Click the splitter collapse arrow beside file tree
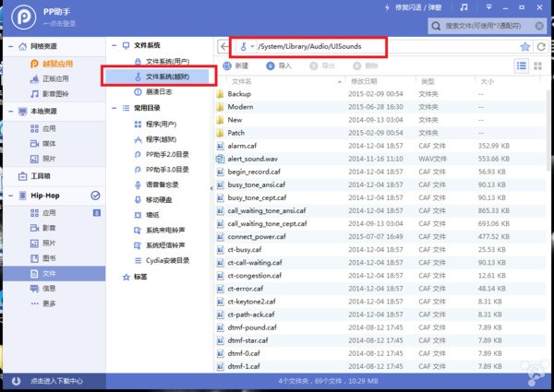Viewport: 554px width, 392px height. coord(211,188)
